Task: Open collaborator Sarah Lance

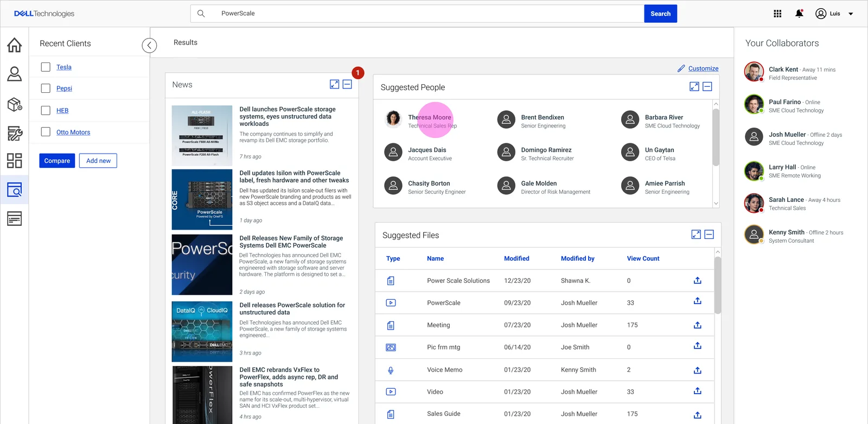Action: 793,203
